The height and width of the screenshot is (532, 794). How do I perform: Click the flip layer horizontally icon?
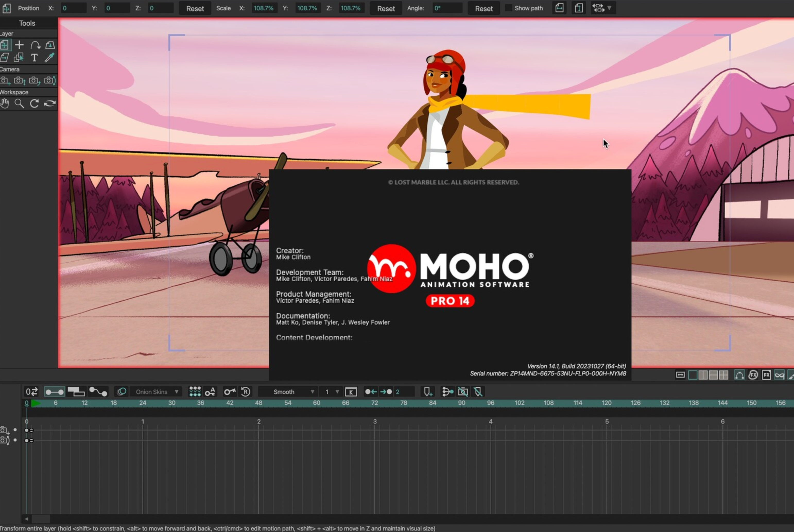tap(559, 8)
